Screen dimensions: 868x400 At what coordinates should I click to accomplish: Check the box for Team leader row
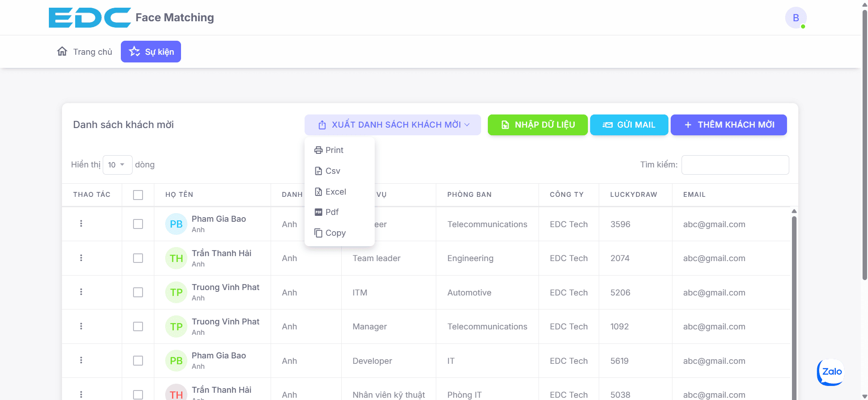138,258
